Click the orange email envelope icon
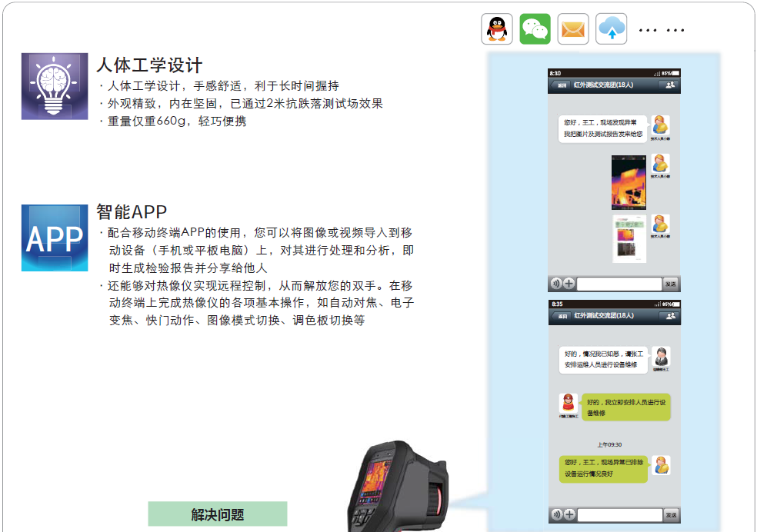The height and width of the screenshot is (532, 757). click(573, 29)
